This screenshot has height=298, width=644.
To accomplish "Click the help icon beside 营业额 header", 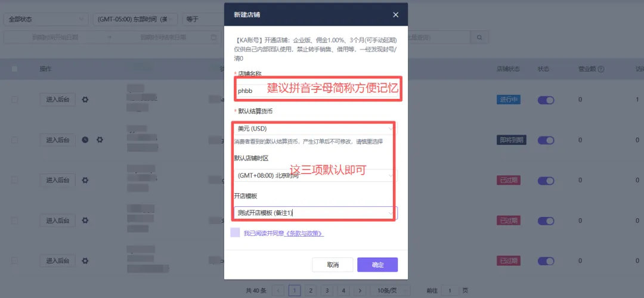I will (601, 69).
